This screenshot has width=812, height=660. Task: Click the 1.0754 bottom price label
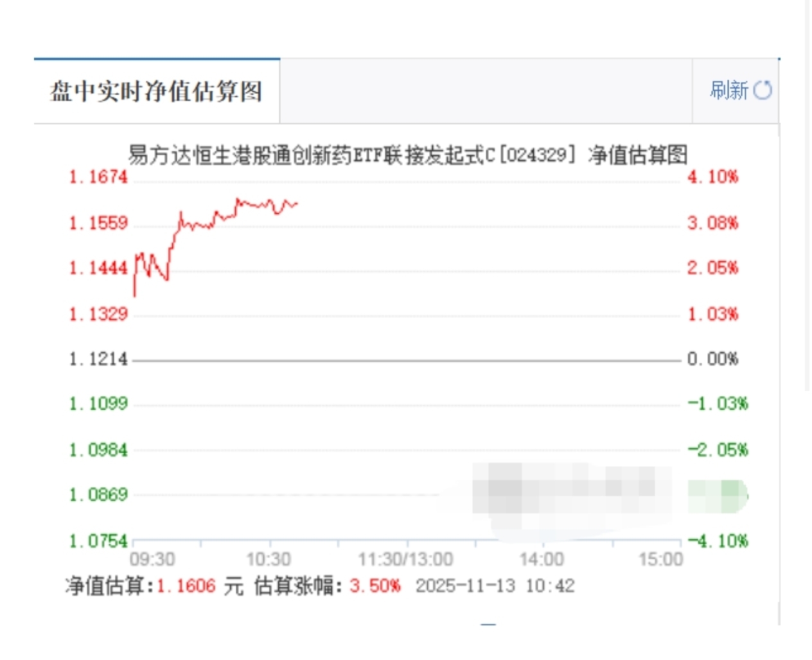(x=98, y=541)
